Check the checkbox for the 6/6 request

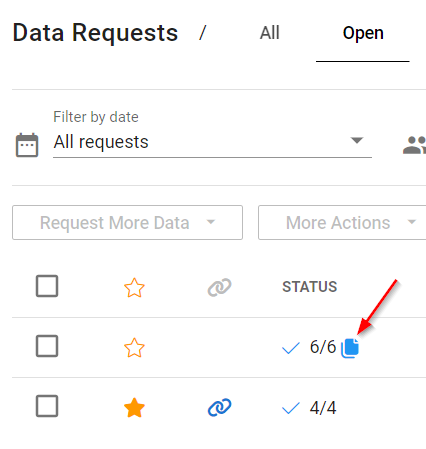click(47, 346)
